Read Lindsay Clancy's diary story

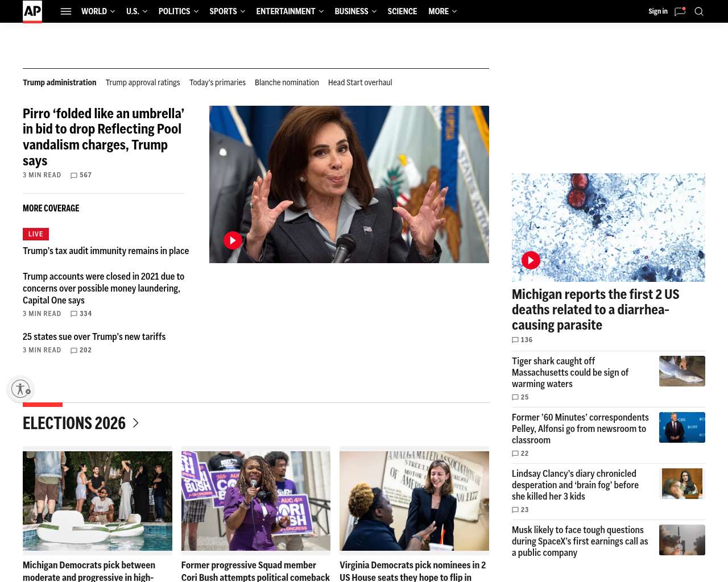[x=575, y=485]
